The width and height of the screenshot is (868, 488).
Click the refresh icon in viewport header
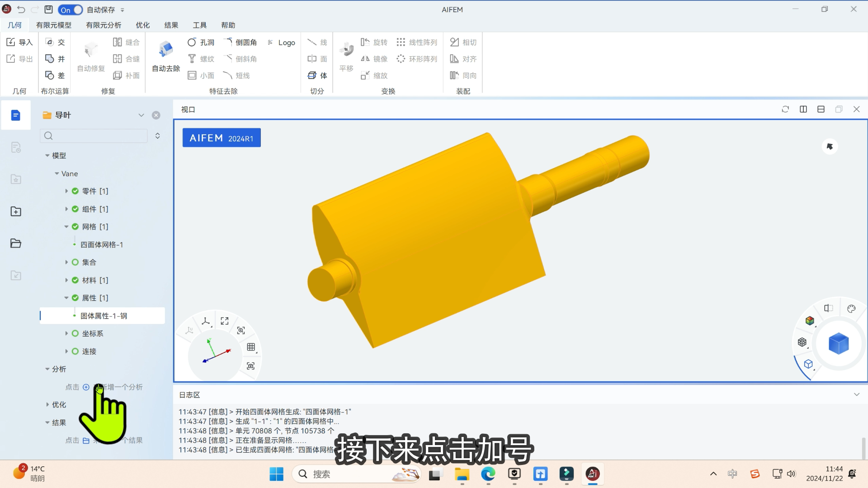[785, 109]
